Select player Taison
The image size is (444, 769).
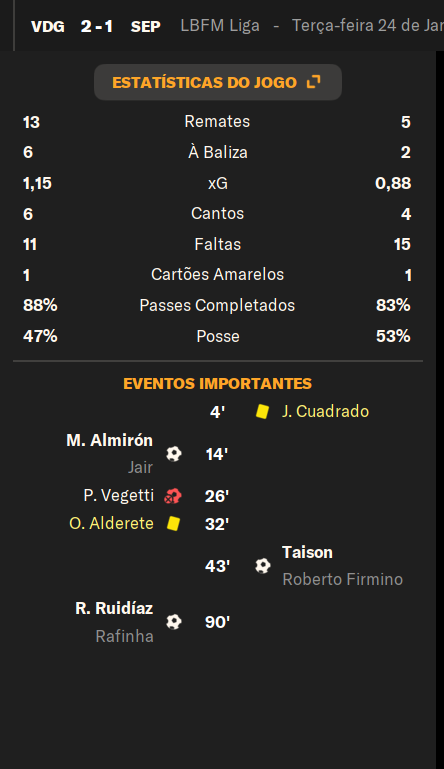(x=307, y=553)
